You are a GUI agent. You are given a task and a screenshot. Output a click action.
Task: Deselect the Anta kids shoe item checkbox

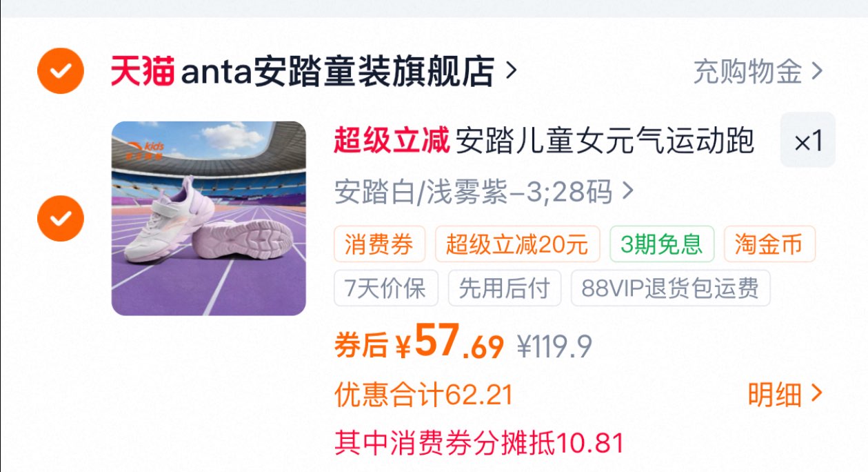coord(61,218)
